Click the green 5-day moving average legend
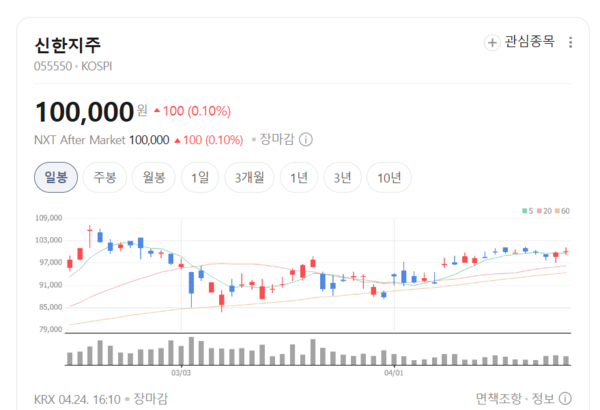 pos(526,211)
